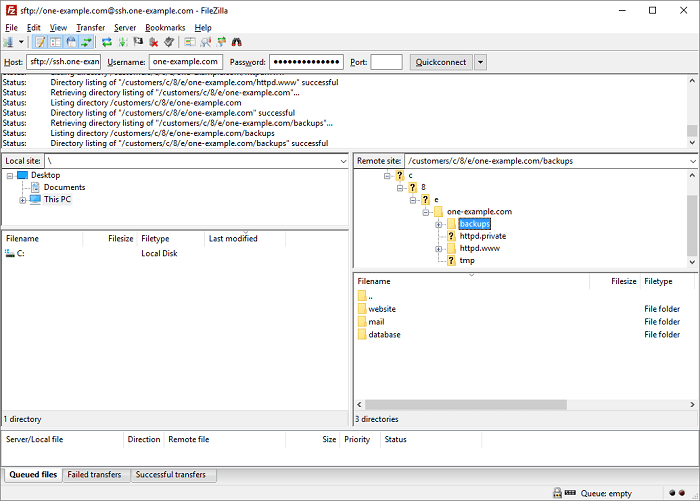The width and height of the screenshot is (700, 501).
Task: Sort remote list by Filesize column
Action: pyautogui.click(x=615, y=281)
